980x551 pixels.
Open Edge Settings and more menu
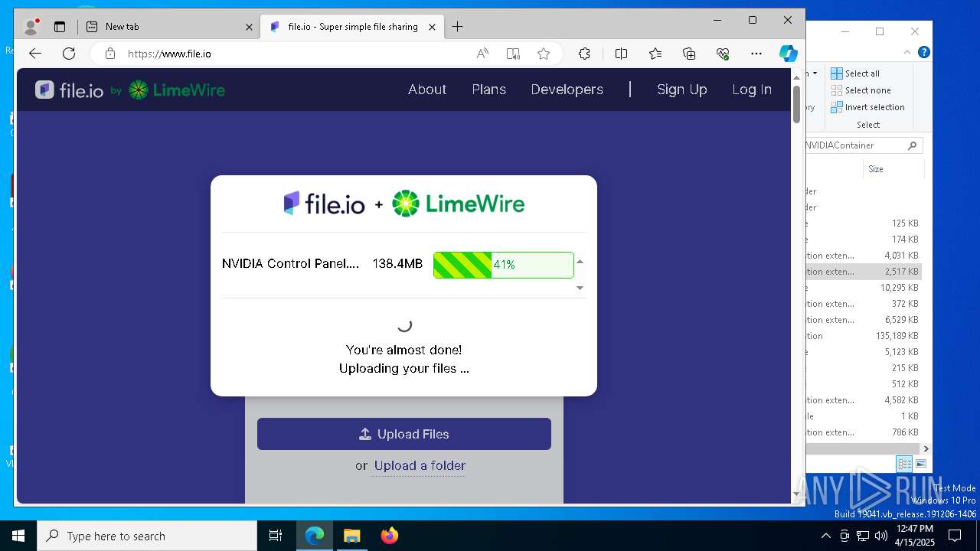pos(756,54)
